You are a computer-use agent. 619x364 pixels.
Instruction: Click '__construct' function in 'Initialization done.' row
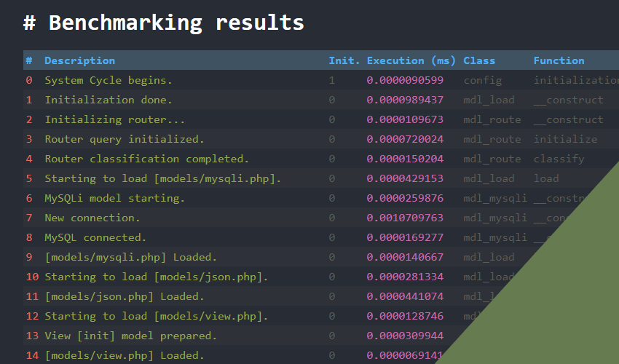click(569, 100)
